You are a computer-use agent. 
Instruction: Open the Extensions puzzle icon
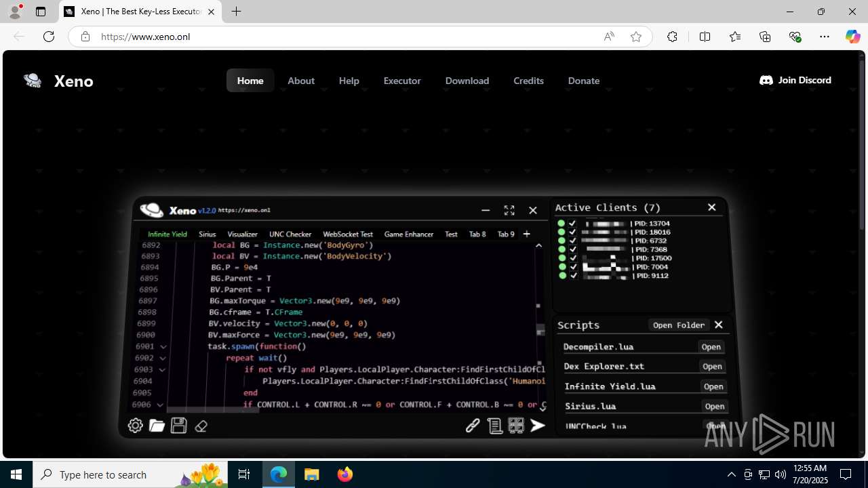coord(672,37)
